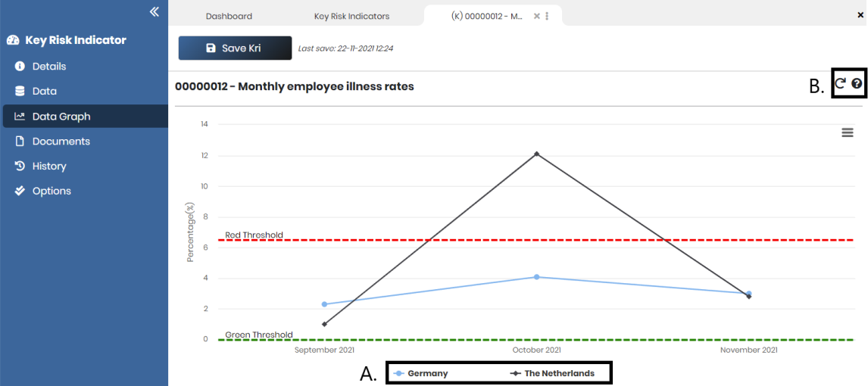
Task: Click the Data Graph chart icon
Action: click(x=20, y=116)
